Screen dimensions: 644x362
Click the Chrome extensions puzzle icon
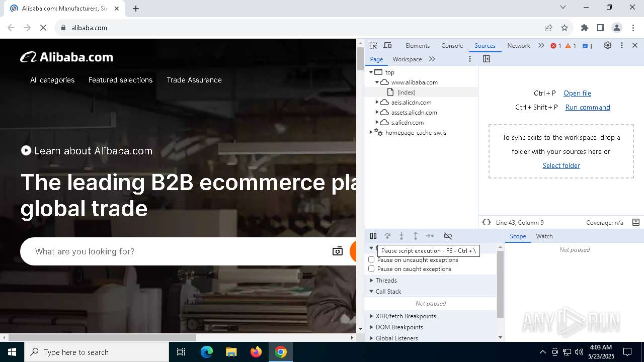(584, 28)
